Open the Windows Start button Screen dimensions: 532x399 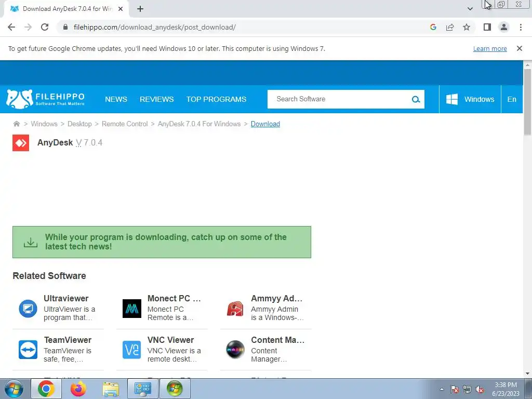tap(14, 389)
